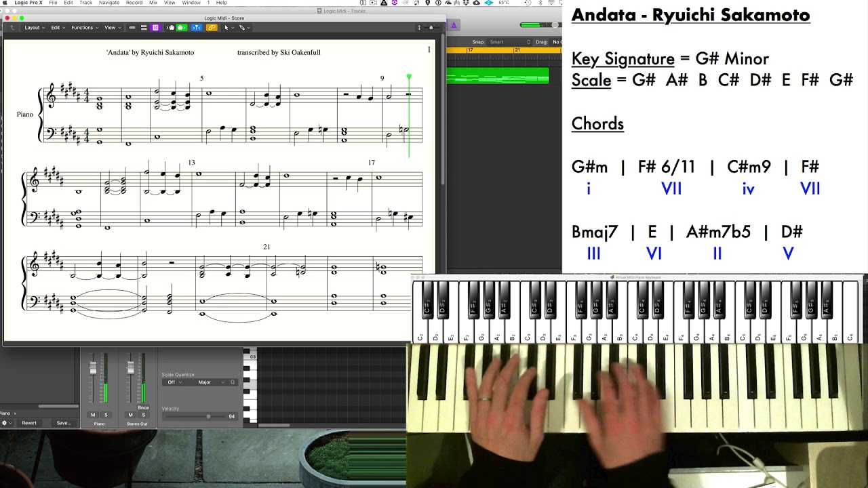
Task: Select the linear view icon in Score toolbar
Action: pos(132,28)
